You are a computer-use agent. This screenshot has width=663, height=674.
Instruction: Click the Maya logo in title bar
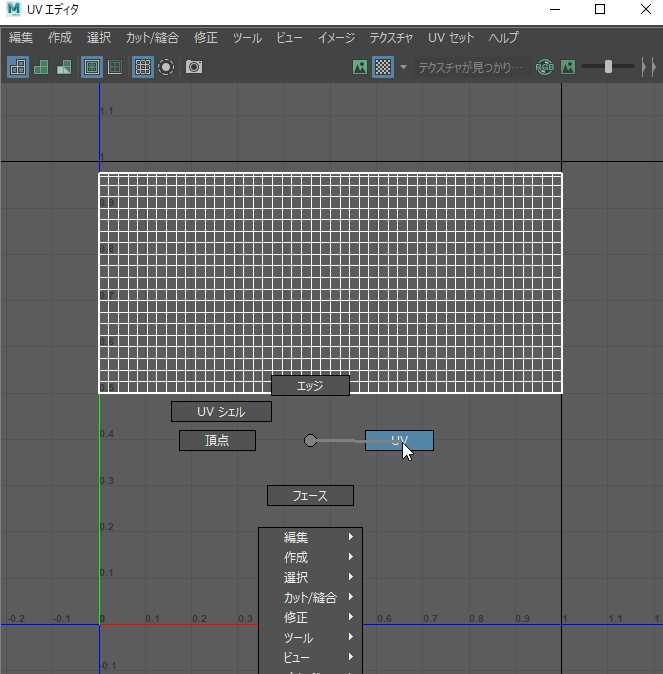click(14, 9)
